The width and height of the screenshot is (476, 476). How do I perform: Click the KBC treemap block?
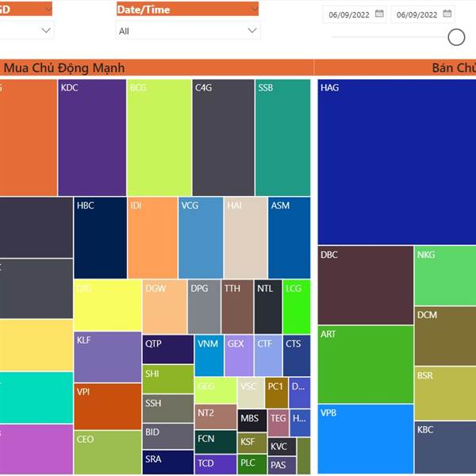tap(445, 447)
